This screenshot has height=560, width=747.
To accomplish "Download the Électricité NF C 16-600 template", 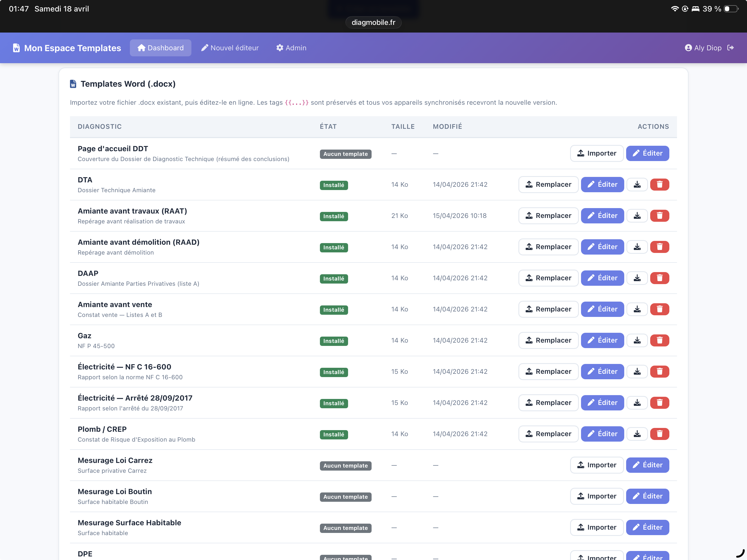I will click(637, 372).
